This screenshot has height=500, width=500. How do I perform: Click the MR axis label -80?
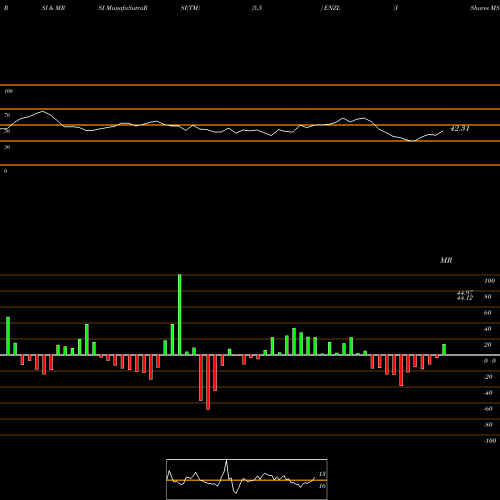(x=488, y=425)
